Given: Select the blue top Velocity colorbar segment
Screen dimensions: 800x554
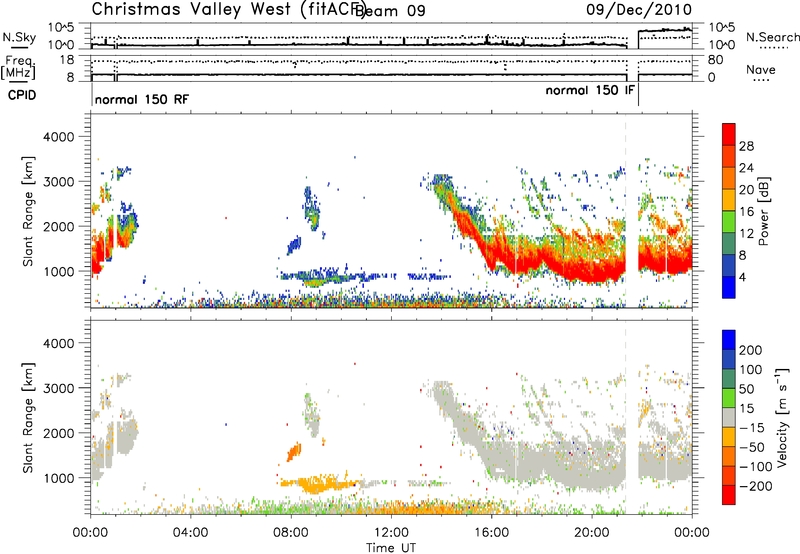Looking at the screenshot, I should pos(729,340).
